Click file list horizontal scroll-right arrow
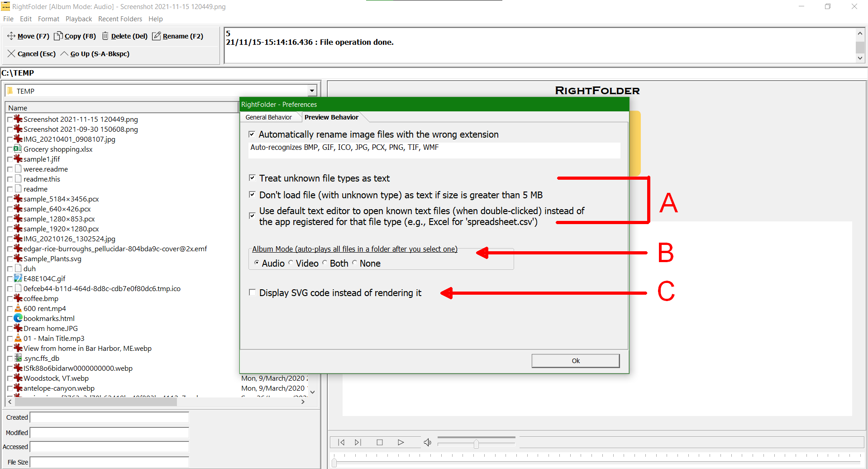 303,402
